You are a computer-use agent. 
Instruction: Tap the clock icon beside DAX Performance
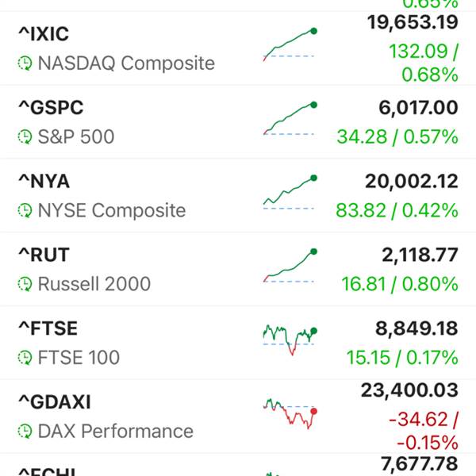point(25,432)
